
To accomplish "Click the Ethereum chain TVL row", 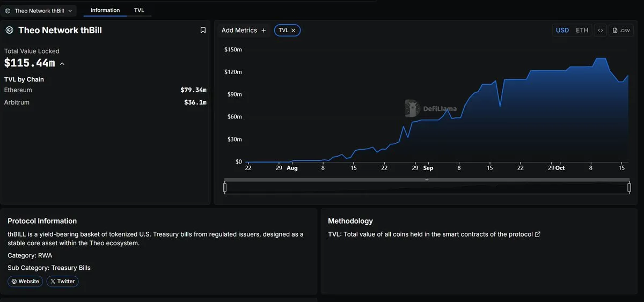I will pos(105,90).
